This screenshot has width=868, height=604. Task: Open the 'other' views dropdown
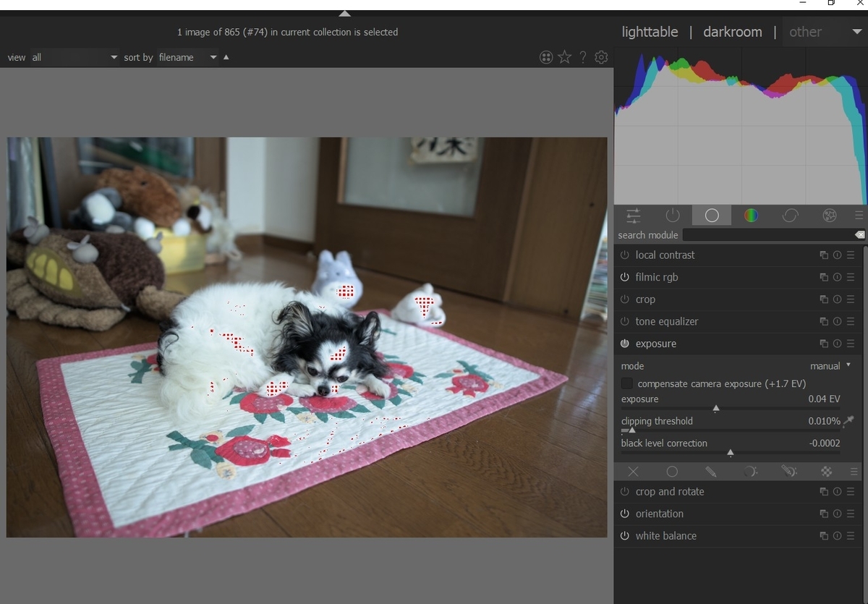click(825, 32)
